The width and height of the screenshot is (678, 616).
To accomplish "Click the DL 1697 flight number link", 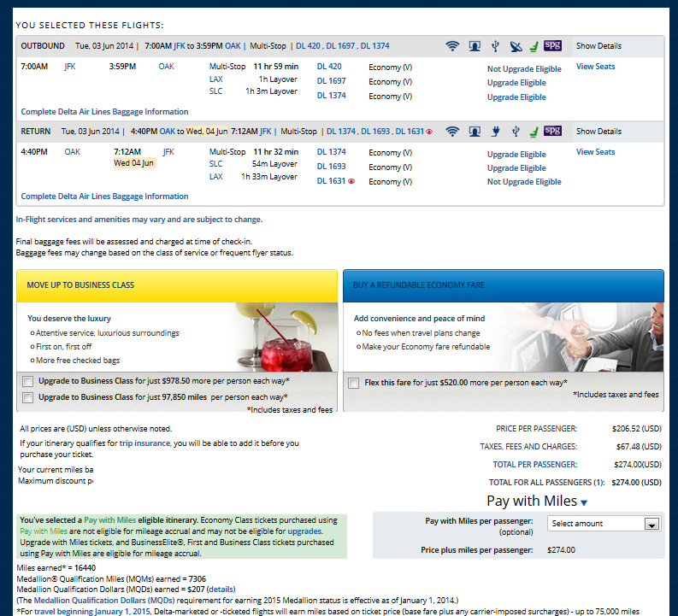I will point(331,82).
